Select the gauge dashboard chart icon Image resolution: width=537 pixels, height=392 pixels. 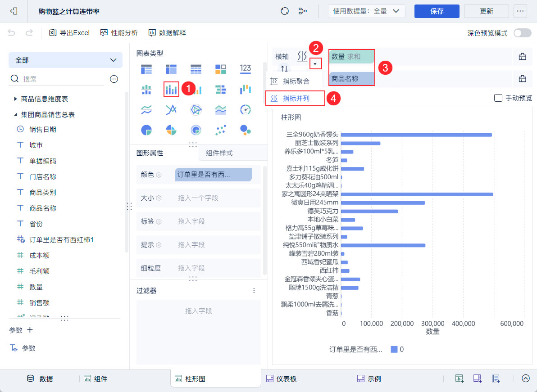click(x=245, y=110)
